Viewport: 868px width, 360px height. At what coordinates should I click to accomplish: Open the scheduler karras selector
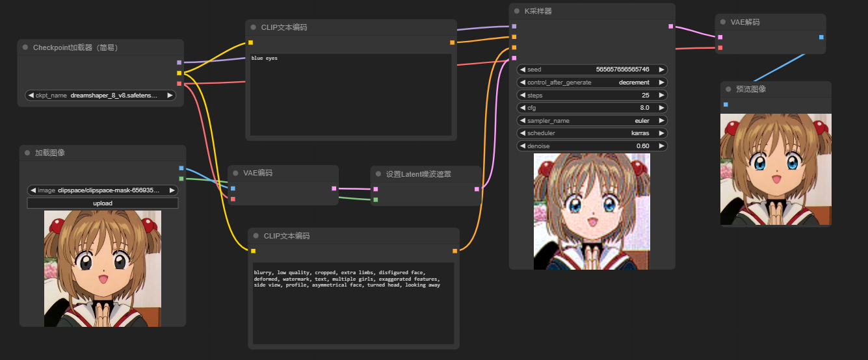point(592,133)
